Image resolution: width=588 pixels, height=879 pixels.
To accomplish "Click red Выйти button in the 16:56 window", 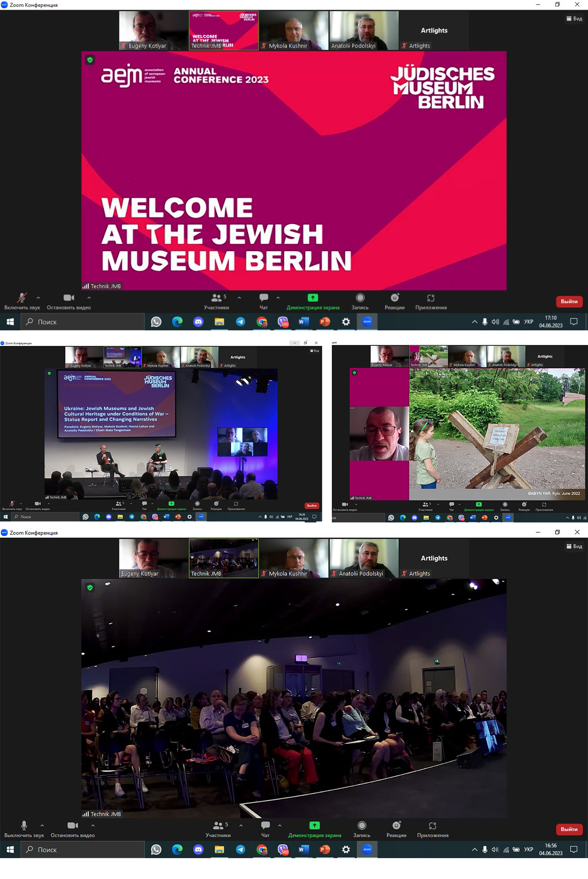I will click(569, 830).
